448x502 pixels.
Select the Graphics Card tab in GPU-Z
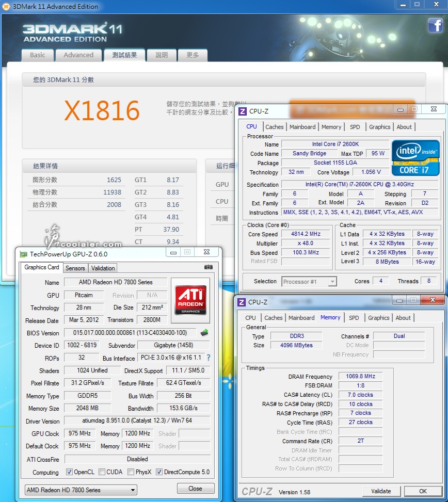pyautogui.click(x=42, y=267)
